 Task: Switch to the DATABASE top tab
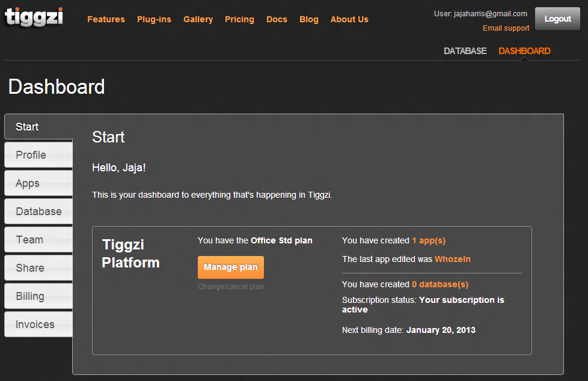pos(465,51)
